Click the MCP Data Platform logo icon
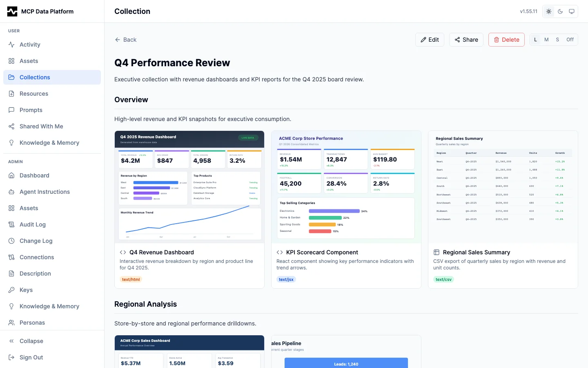The height and width of the screenshot is (368, 588). pos(12,11)
